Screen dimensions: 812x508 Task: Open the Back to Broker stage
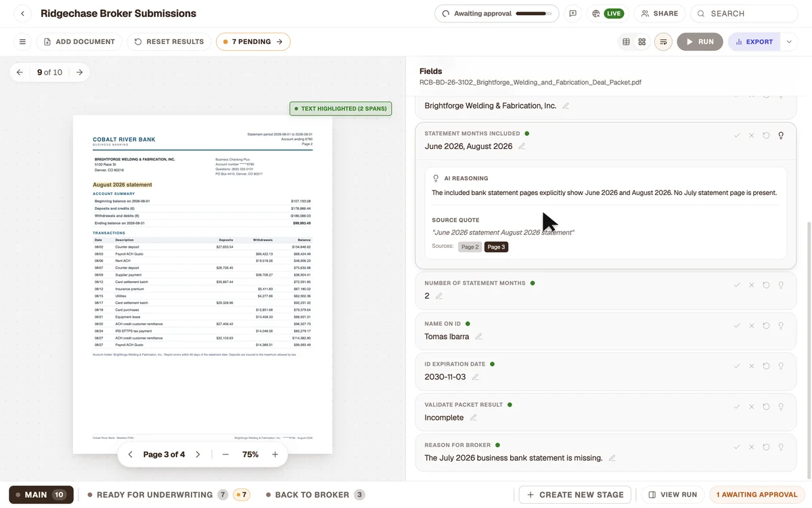pos(315,494)
